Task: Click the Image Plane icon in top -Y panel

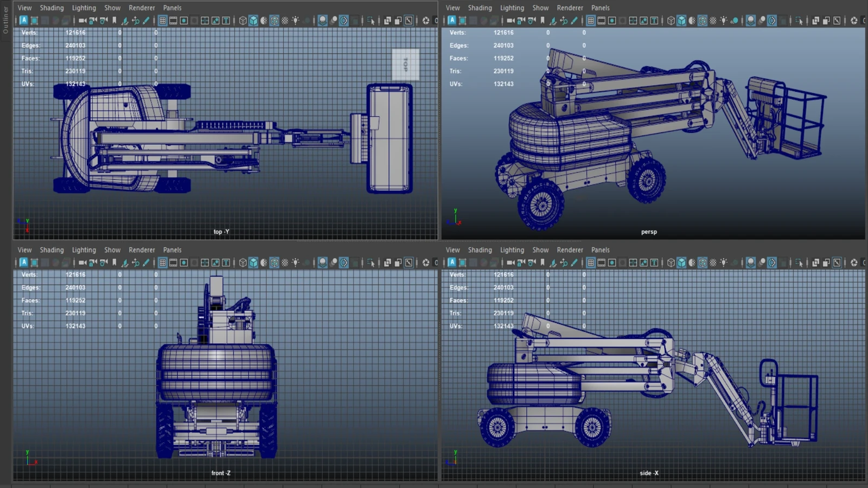Action: pyautogui.click(x=125, y=21)
